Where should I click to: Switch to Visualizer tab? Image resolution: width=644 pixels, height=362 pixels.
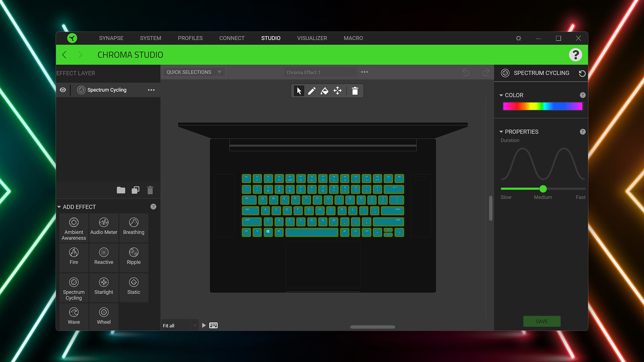(x=312, y=38)
